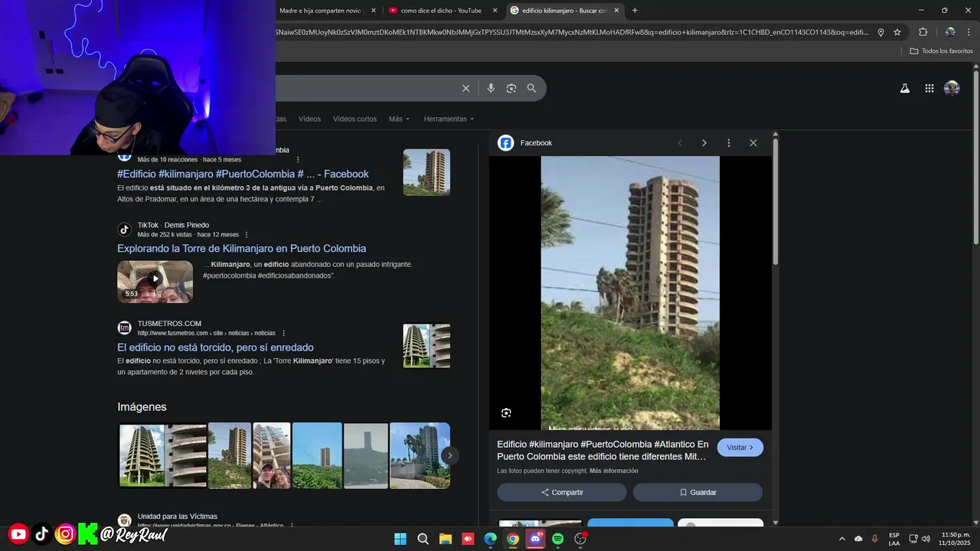Open the Google apps grid

[929, 88]
